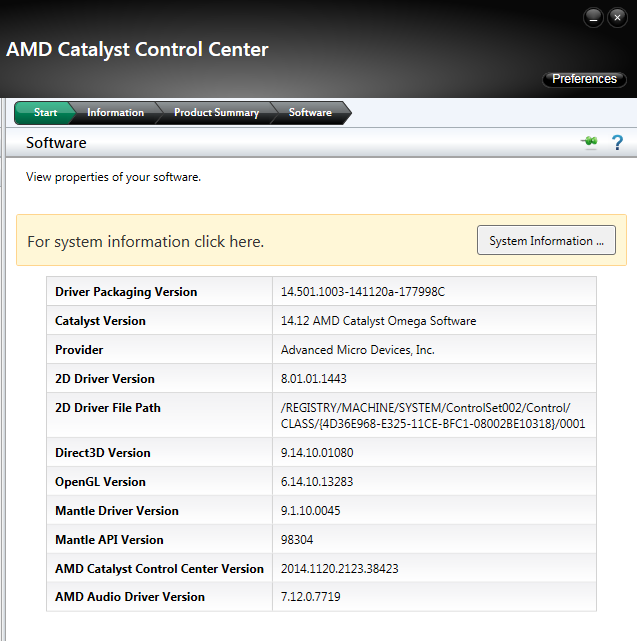
Task: Select value 7.12.0.7719
Action: coord(310,597)
